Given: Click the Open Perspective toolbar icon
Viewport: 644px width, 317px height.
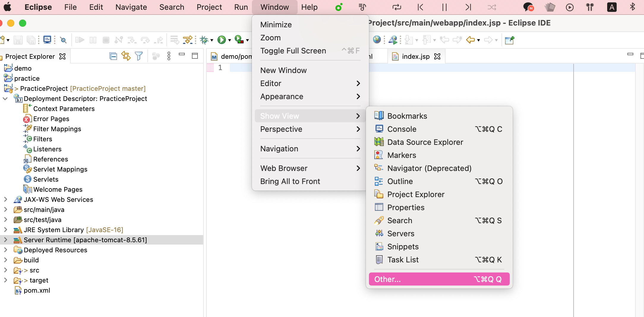Looking at the screenshot, I should [x=509, y=40].
